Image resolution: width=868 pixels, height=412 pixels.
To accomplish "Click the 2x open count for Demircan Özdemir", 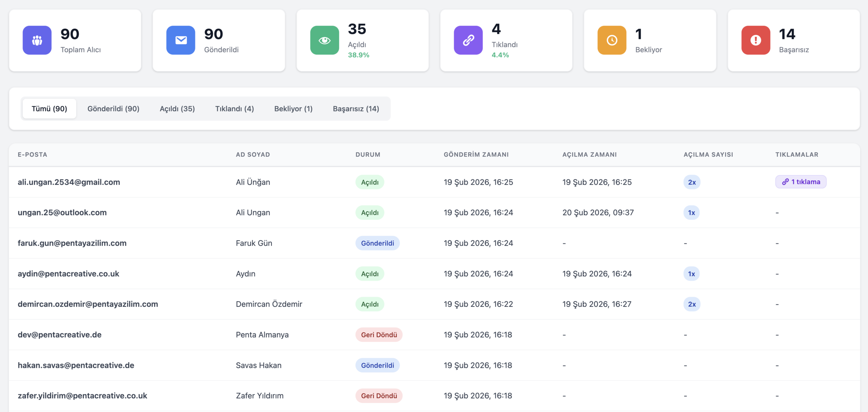I will [x=692, y=304].
